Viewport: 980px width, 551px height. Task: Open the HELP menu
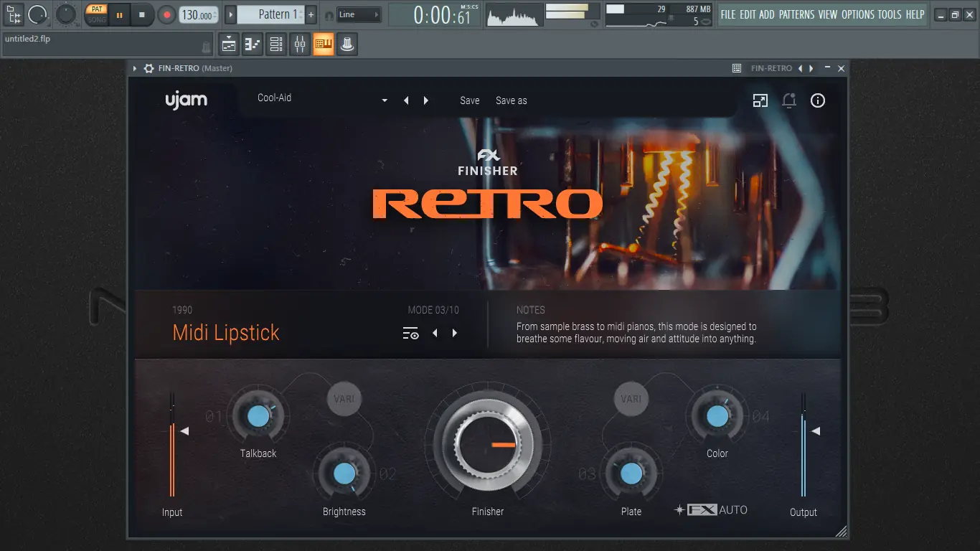pyautogui.click(x=915, y=14)
